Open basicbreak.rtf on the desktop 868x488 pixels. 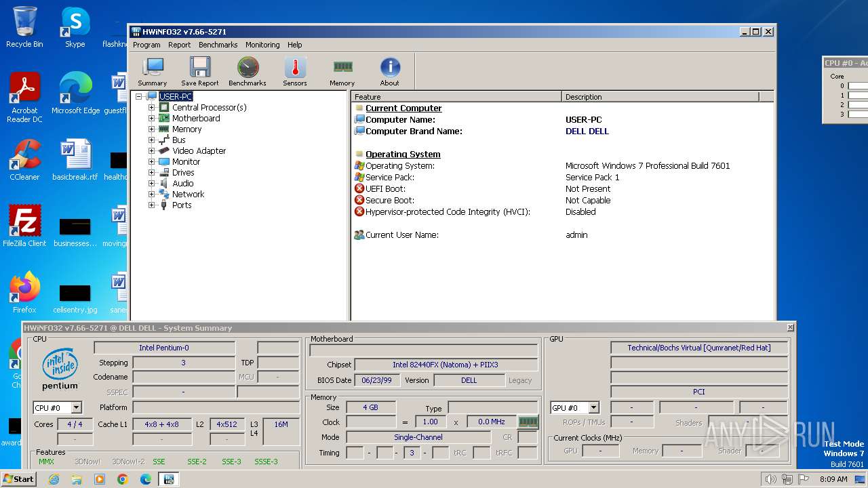point(75,160)
